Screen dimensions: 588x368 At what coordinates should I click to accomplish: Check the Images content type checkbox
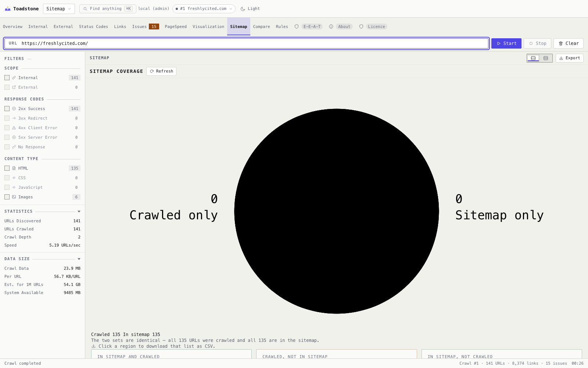point(7,197)
